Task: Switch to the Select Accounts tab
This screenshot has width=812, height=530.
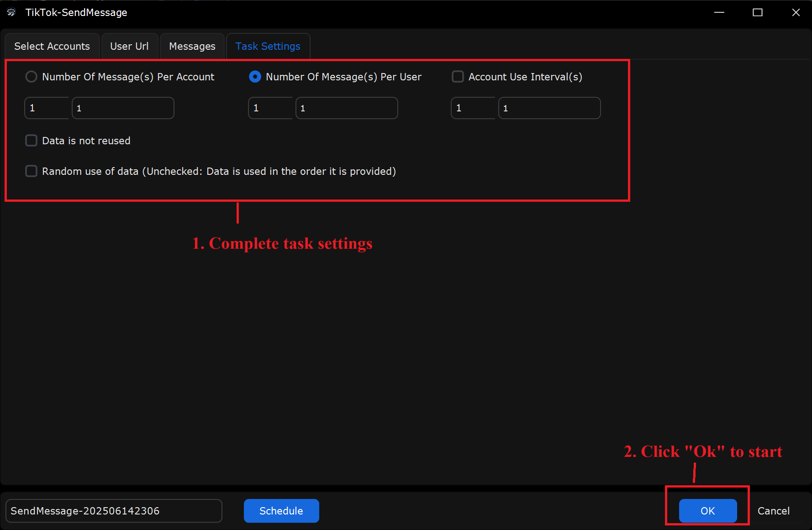Action: point(52,46)
